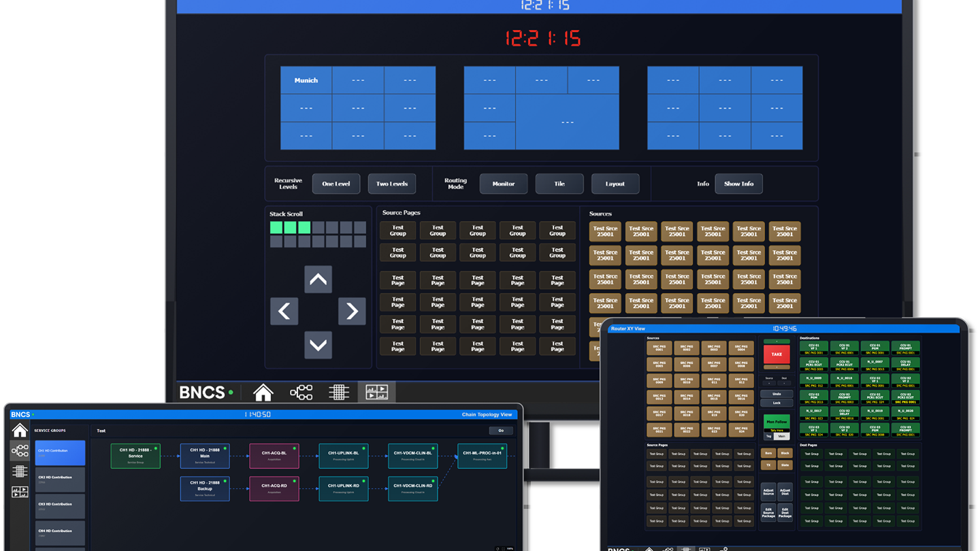Click the down arrow in Stack Scroll
Screen dimensions: 980x551
click(318, 345)
